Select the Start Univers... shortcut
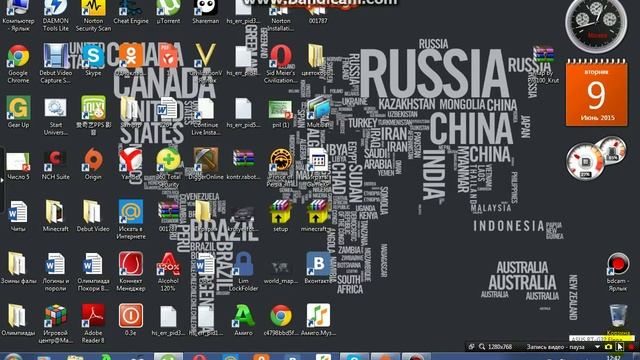The image size is (640, 360). (56, 116)
